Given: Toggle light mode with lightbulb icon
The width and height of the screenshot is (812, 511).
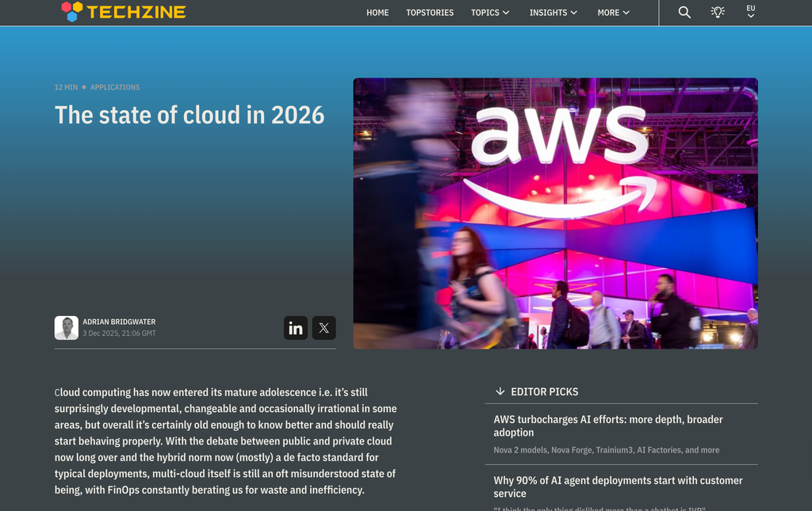Looking at the screenshot, I should 718,12.
